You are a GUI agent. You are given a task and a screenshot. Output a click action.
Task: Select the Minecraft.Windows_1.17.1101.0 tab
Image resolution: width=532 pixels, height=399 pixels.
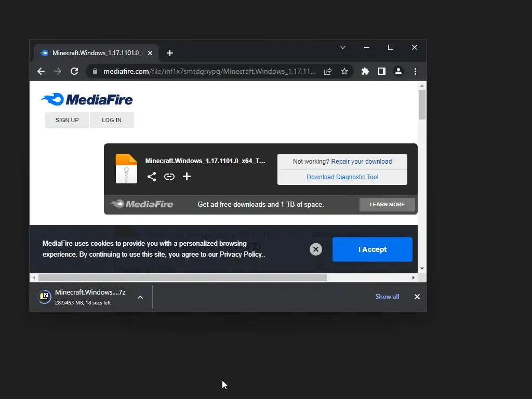click(96, 53)
